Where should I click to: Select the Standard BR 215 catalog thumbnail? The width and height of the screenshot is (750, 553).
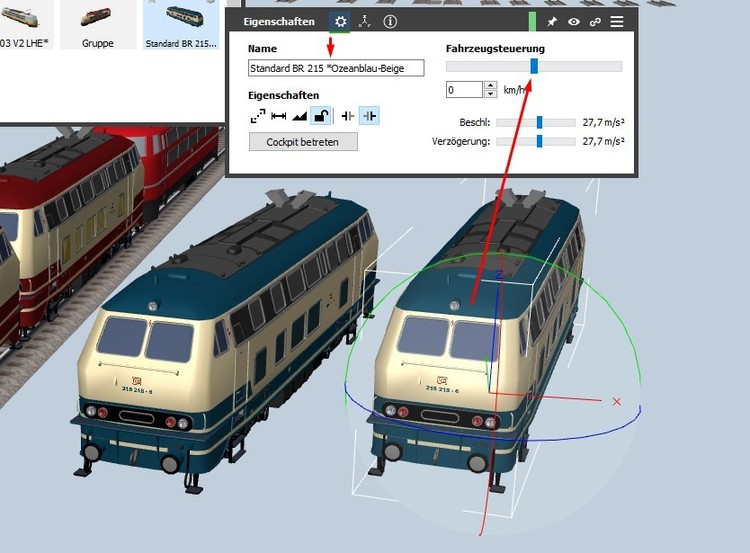click(x=181, y=24)
